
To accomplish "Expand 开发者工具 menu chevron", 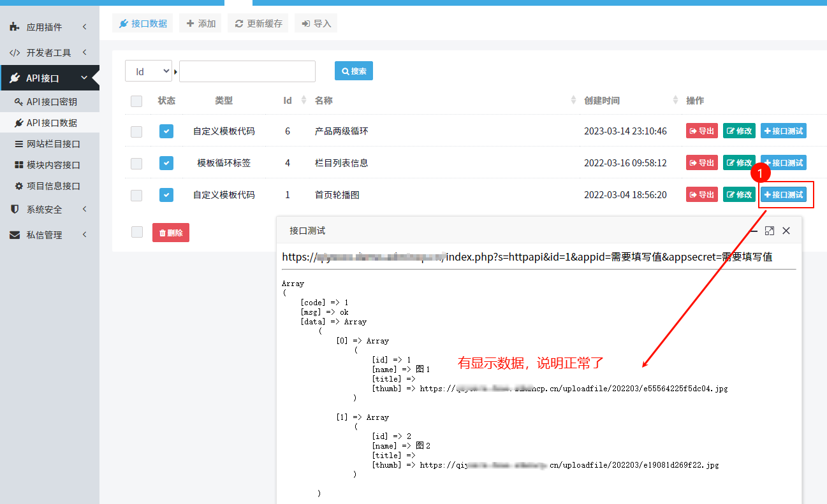I will [x=84, y=52].
